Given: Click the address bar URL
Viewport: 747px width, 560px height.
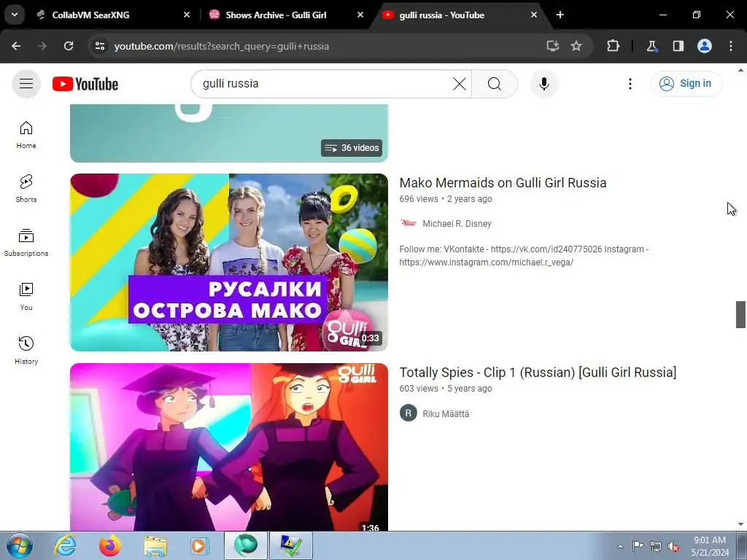Looking at the screenshot, I should pyautogui.click(x=222, y=46).
